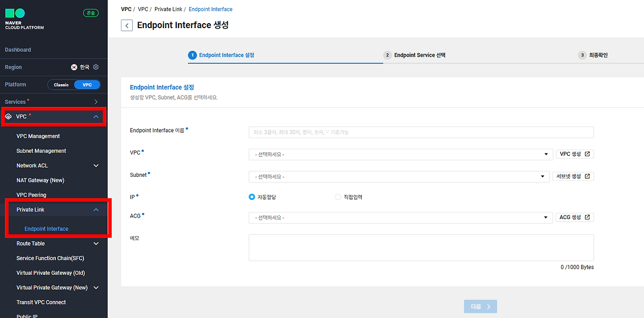This screenshot has width=644, height=318.
Task: Expand Route Table submenu chevron
Action: 96,244
